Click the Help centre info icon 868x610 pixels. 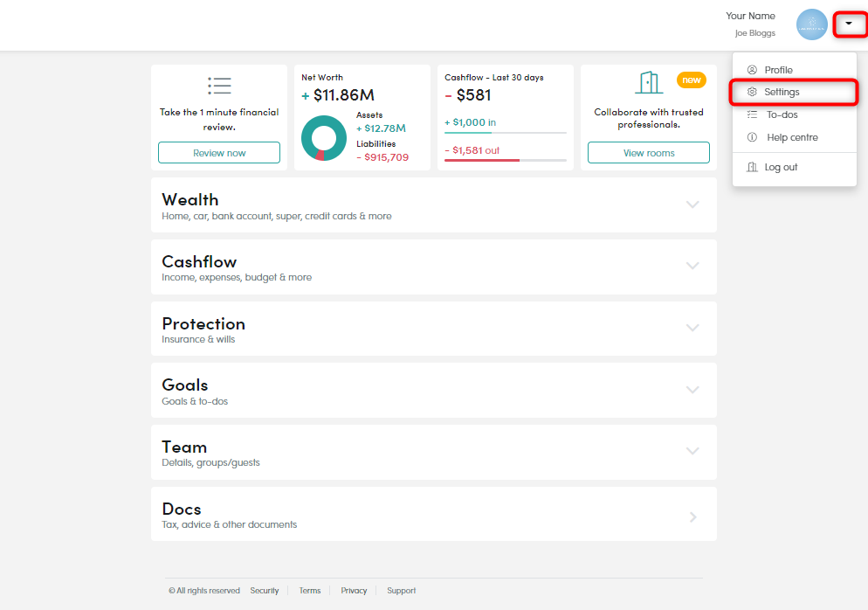[752, 137]
